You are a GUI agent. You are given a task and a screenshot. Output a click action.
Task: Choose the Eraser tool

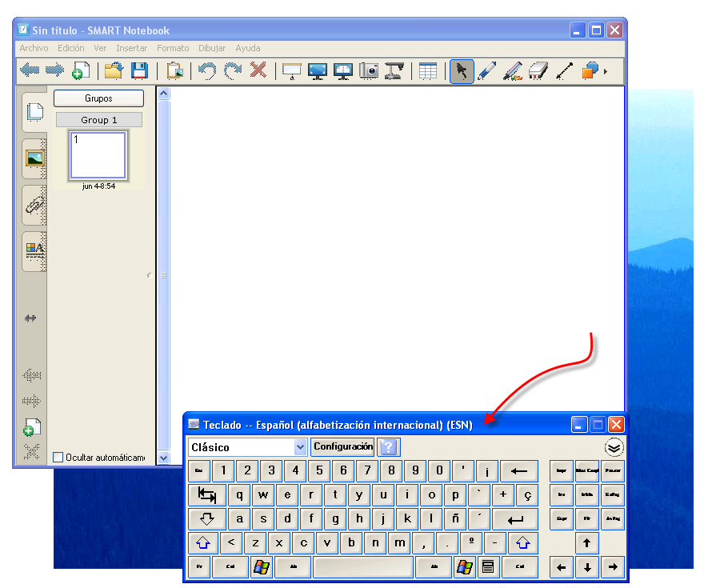point(538,70)
